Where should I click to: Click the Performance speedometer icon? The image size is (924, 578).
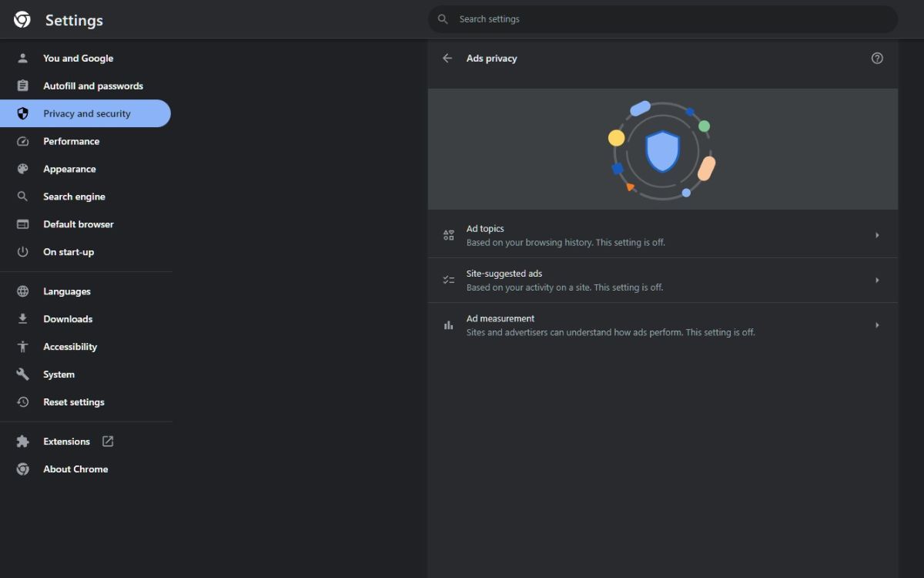(22, 141)
